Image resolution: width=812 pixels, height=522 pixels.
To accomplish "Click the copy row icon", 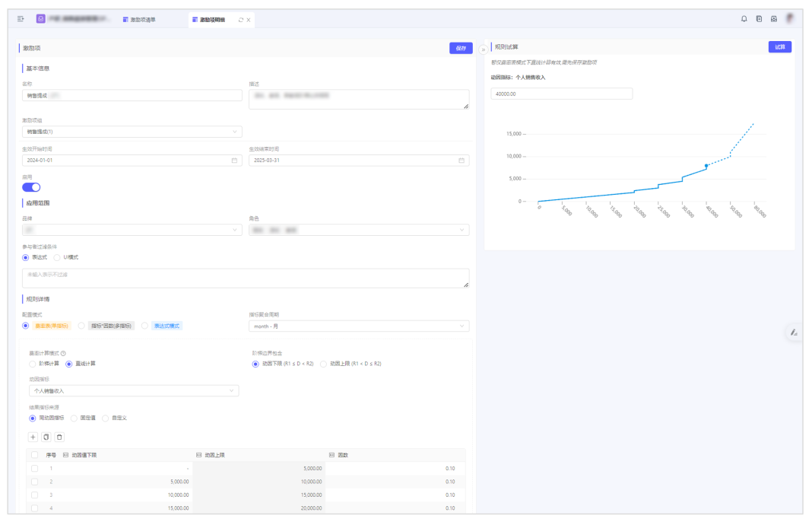I will pos(46,437).
